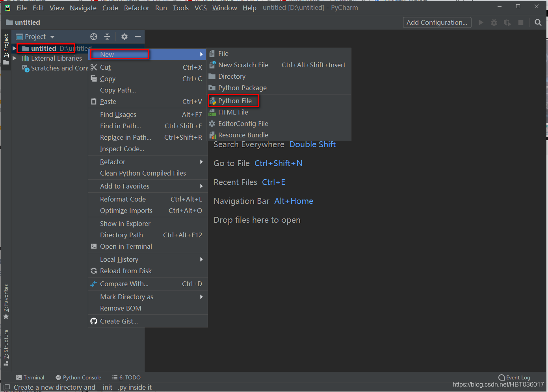
Task: Open Search Everywhere magnifier icon
Action: (538, 22)
